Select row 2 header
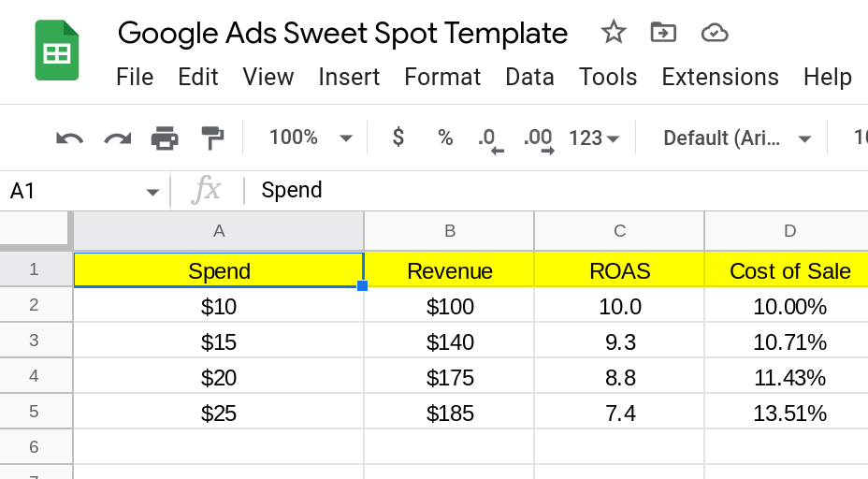 point(36,305)
